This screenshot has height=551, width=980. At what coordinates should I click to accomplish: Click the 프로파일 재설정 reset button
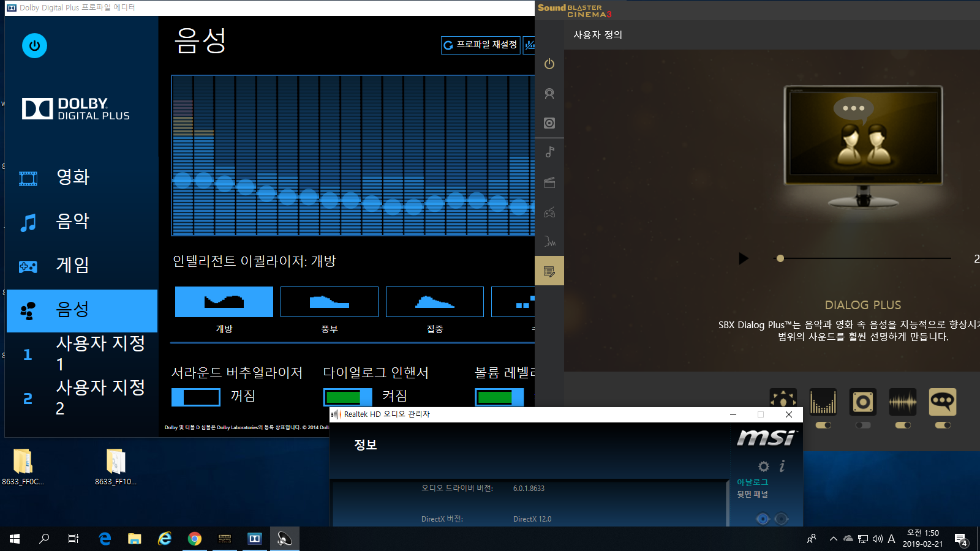point(481,45)
